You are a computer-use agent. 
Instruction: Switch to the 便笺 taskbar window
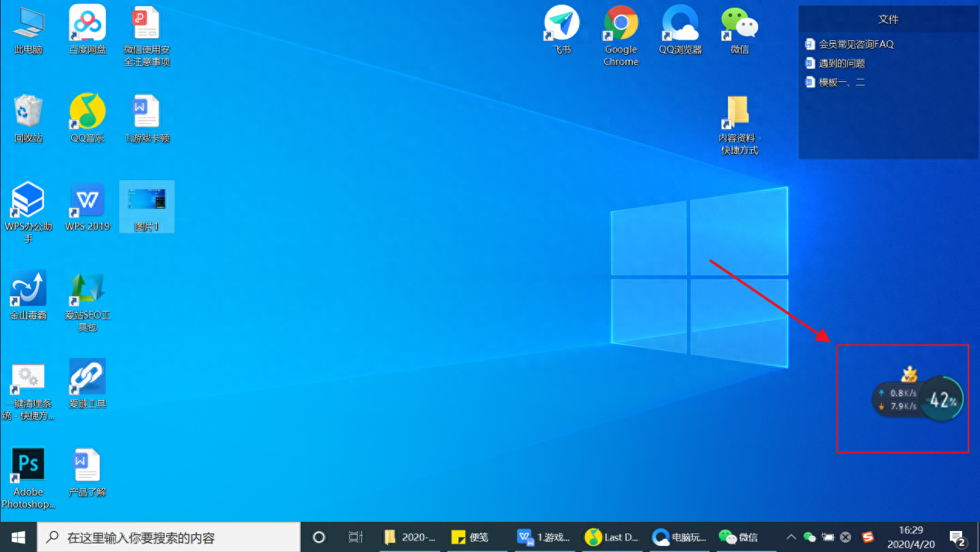coord(470,537)
